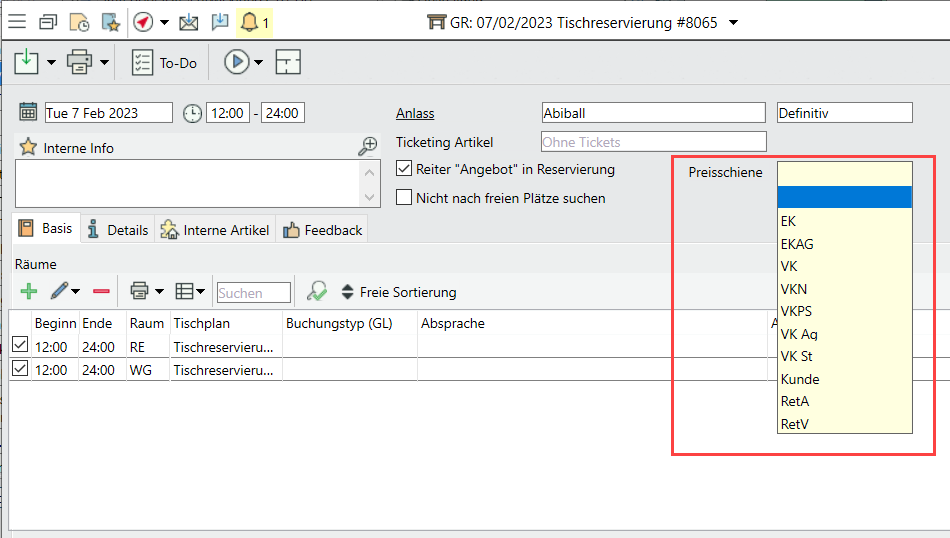Click the floor plan layout icon

[288, 62]
